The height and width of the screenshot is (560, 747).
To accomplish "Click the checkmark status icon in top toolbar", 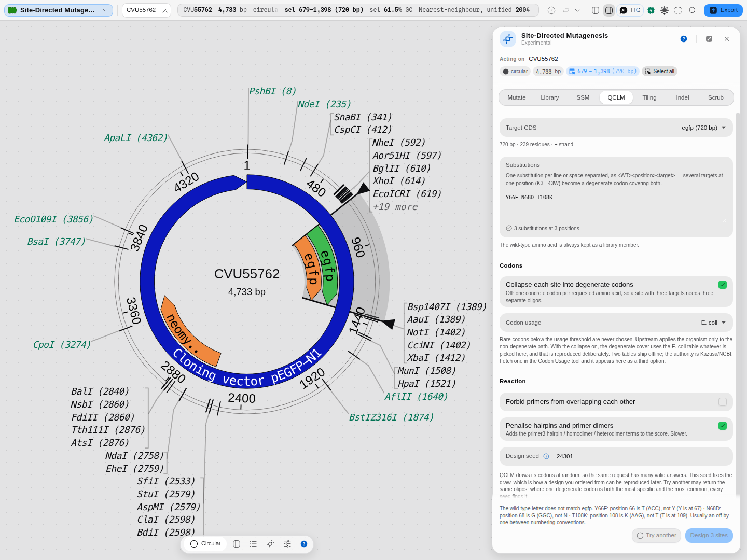I will point(551,10).
